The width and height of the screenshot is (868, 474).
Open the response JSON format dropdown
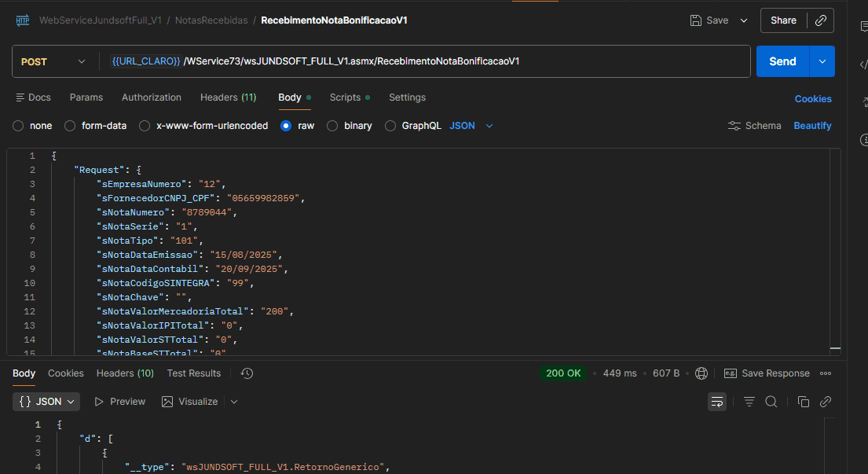[48, 402]
